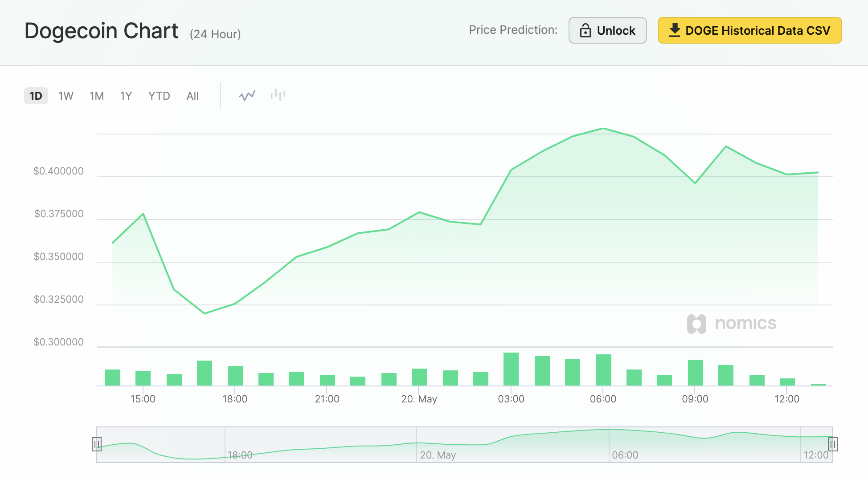This screenshot has height=479, width=868.
Task: Click the 03:00 time axis label
Action: point(511,399)
